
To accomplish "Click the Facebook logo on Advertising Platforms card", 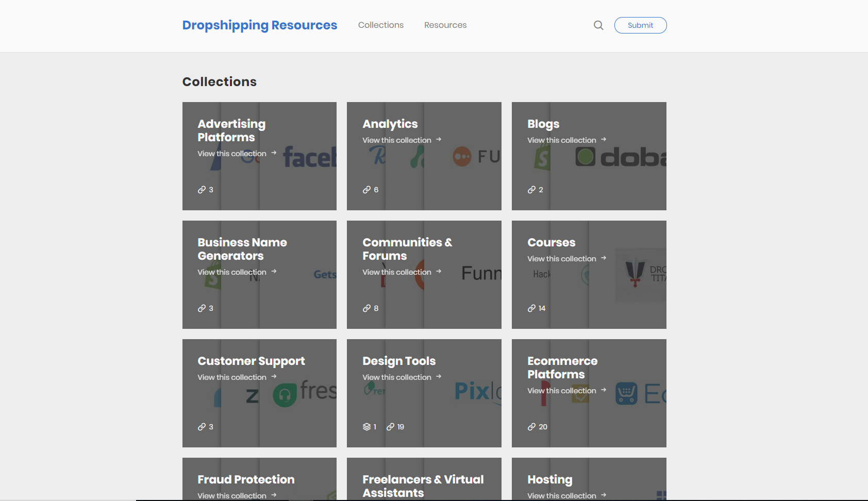I will (x=308, y=156).
